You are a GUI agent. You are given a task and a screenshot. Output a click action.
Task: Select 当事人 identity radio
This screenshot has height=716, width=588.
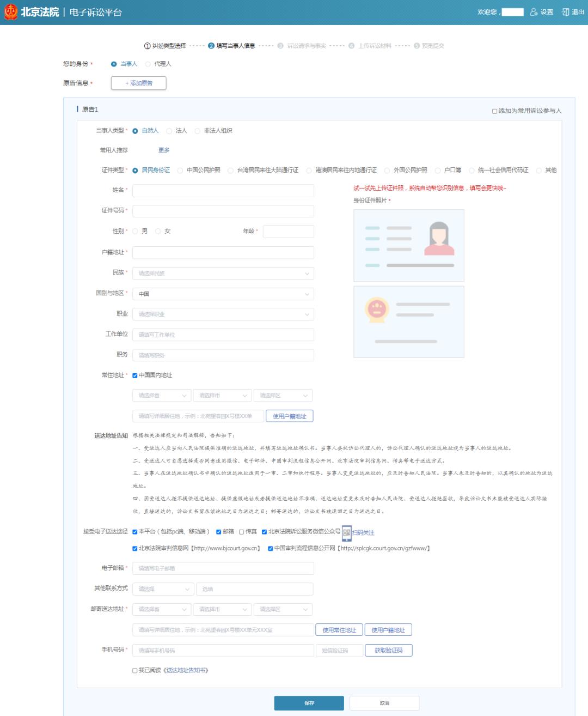pyautogui.click(x=114, y=64)
